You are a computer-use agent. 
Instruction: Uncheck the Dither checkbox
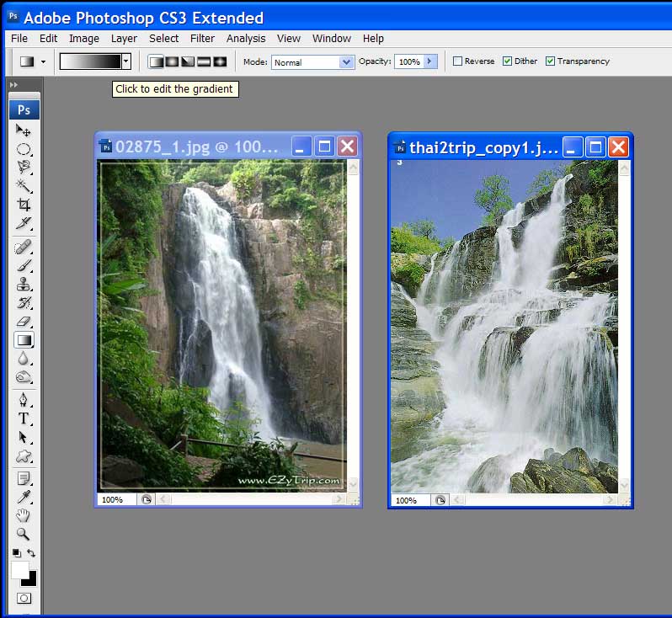tap(507, 61)
